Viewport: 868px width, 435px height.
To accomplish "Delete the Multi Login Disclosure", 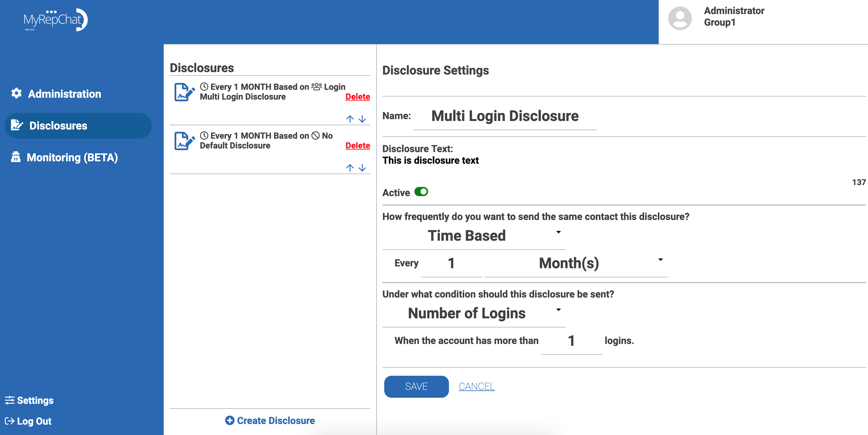I will [x=358, y=97].
